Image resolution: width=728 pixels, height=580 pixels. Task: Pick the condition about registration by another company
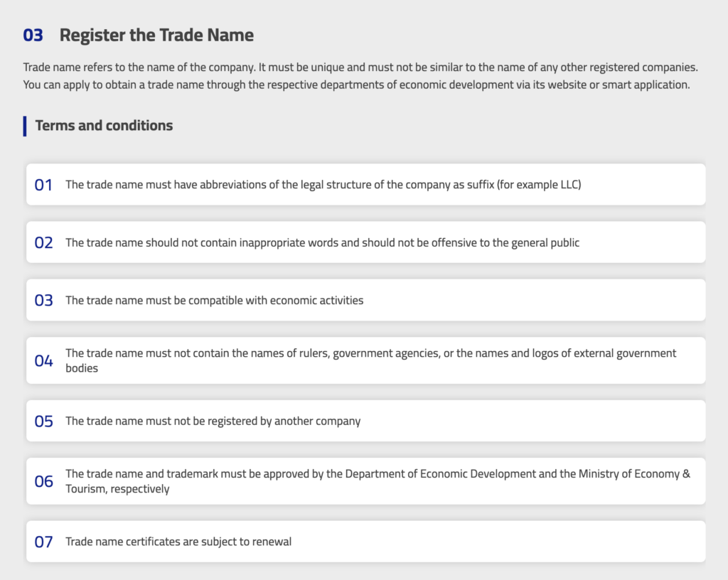213,421
